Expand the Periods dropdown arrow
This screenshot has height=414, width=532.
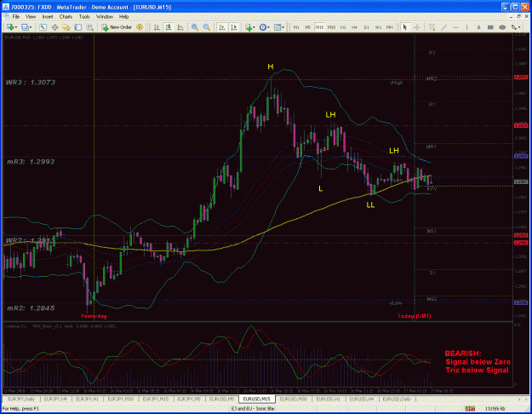point(268,27)
